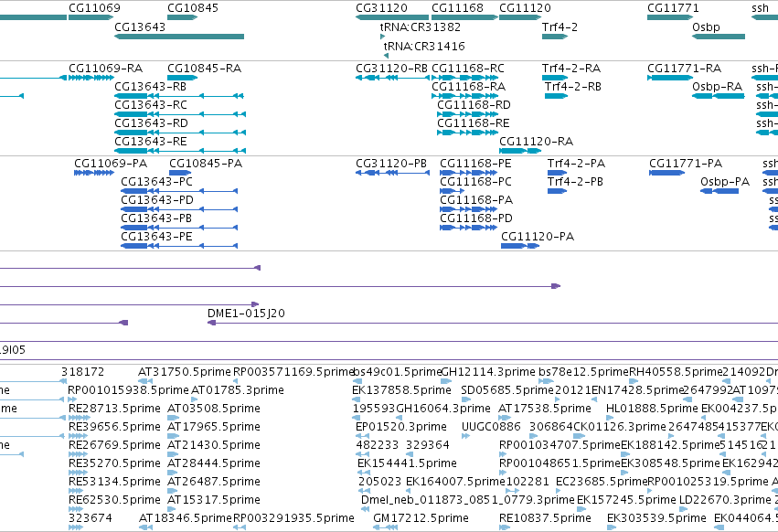The height and width of the screenshot is (532, 778).
Task: Select transcript CG11168-RE
Action: [x=474, y=123]
